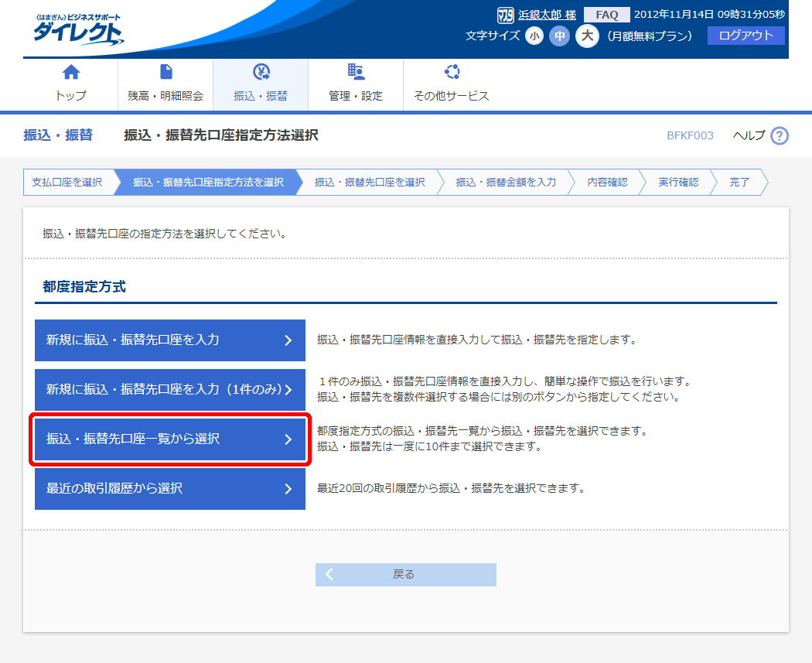Image resolution: width=812 pixels, height=663 pixels.
Task: Click 最近の取引履歴から選択 button
Action: pos(170,489)
